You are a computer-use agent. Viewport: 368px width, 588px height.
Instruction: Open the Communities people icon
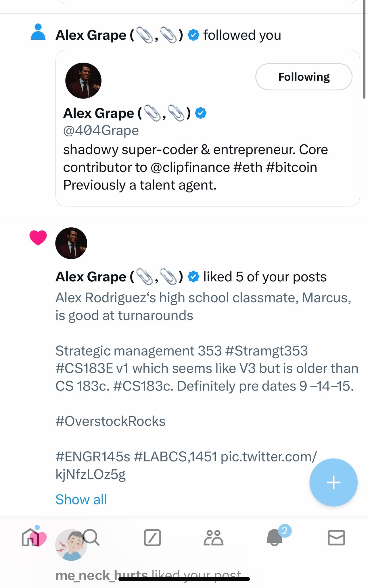click(x=213, y=537)
